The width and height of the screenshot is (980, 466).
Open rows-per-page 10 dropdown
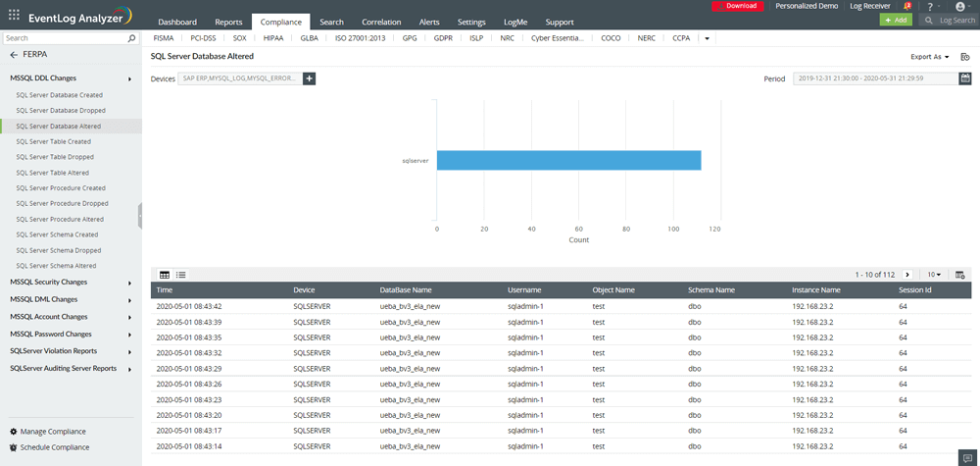pos(934,275)
